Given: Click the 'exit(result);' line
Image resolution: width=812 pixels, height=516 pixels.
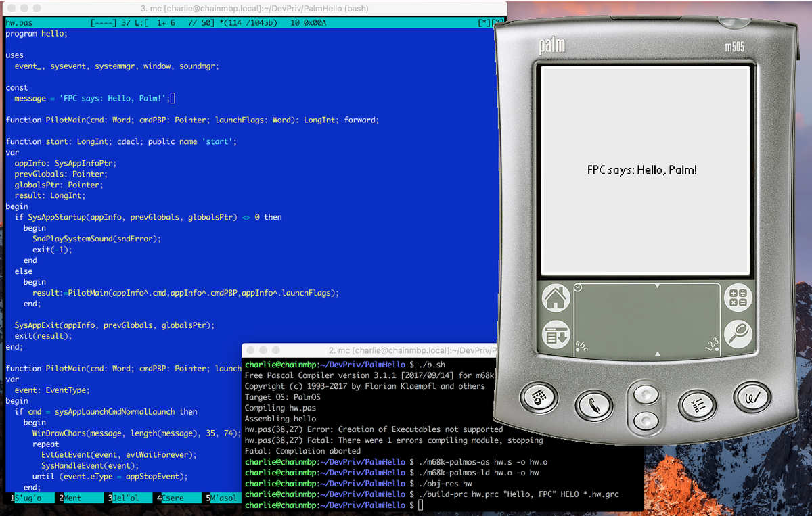Looking at the screenshot, I should click(43, 337).
